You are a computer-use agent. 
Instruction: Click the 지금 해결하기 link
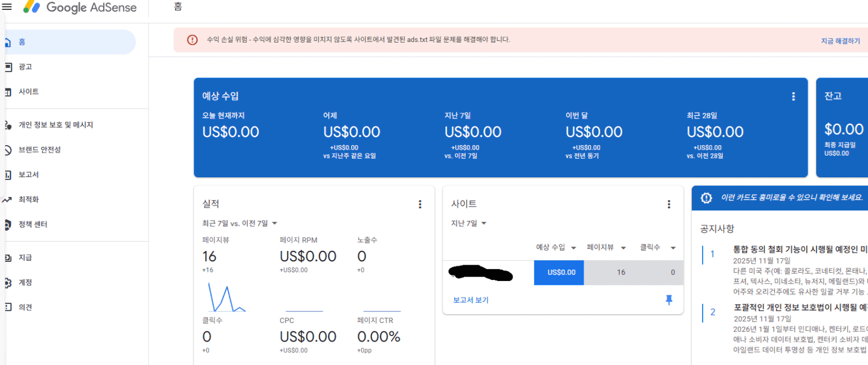pos(840,41)
